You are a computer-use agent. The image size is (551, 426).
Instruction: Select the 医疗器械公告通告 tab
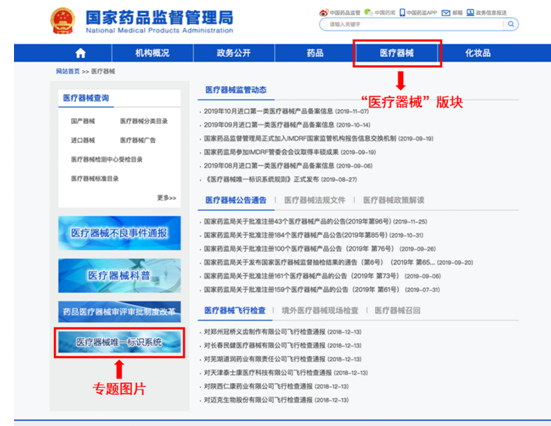tap(236, 200)
